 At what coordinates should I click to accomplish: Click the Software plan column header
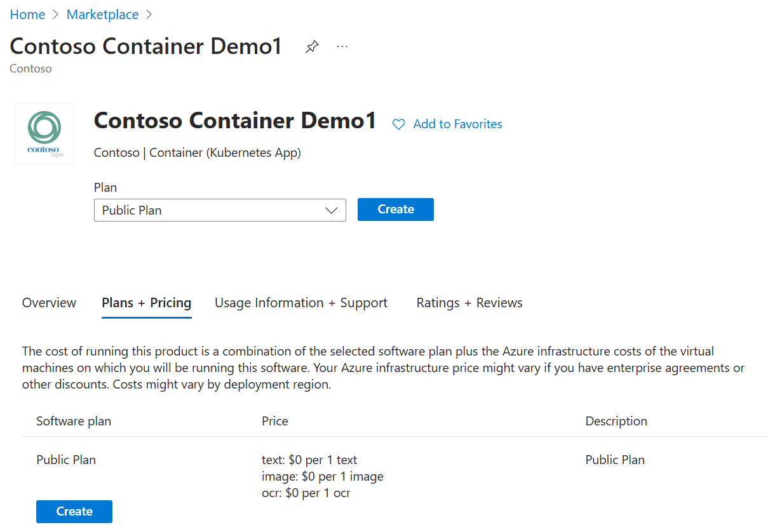(74, 421)
